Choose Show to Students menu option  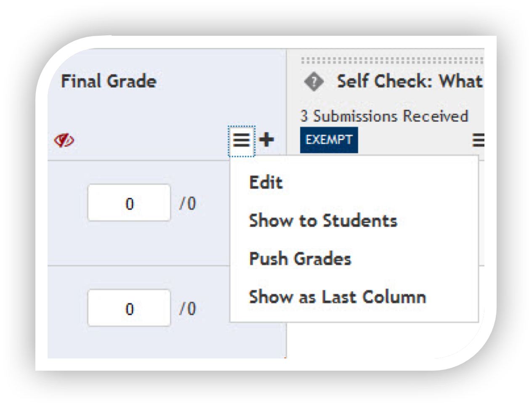[x=323, y=220]
